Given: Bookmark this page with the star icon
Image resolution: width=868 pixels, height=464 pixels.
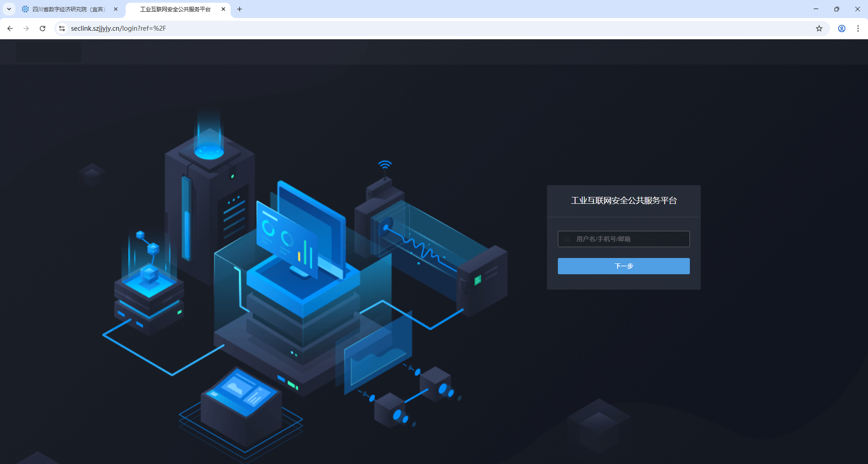Looking at the screenshot, I should (x=819, y=28).
